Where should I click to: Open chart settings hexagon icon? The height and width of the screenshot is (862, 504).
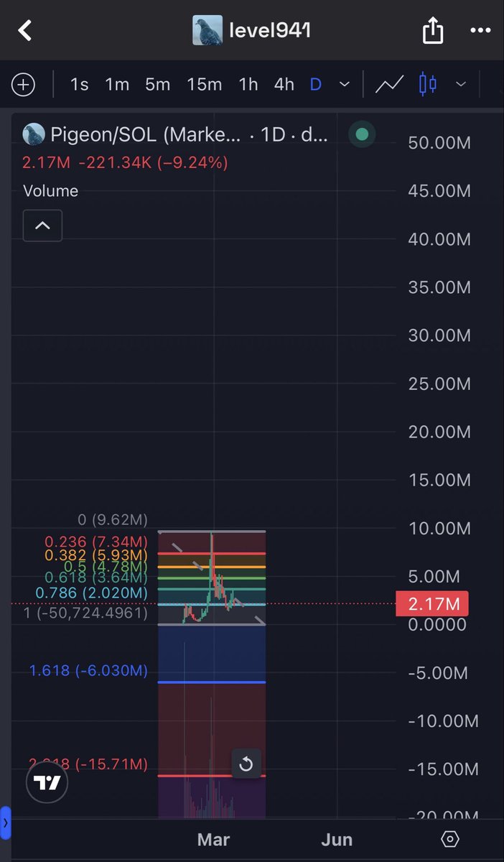pyautogui.click(x=450, y=839)
